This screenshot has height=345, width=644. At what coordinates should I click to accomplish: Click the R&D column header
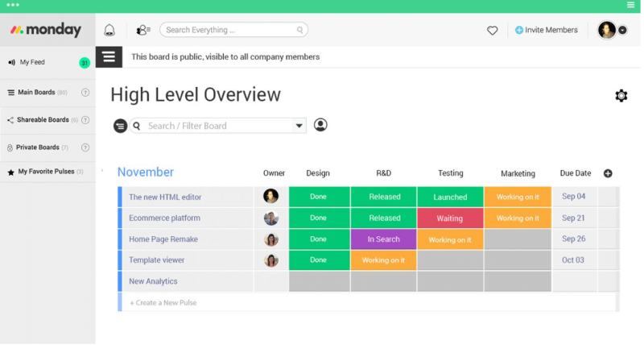click(x=384, y=173)
